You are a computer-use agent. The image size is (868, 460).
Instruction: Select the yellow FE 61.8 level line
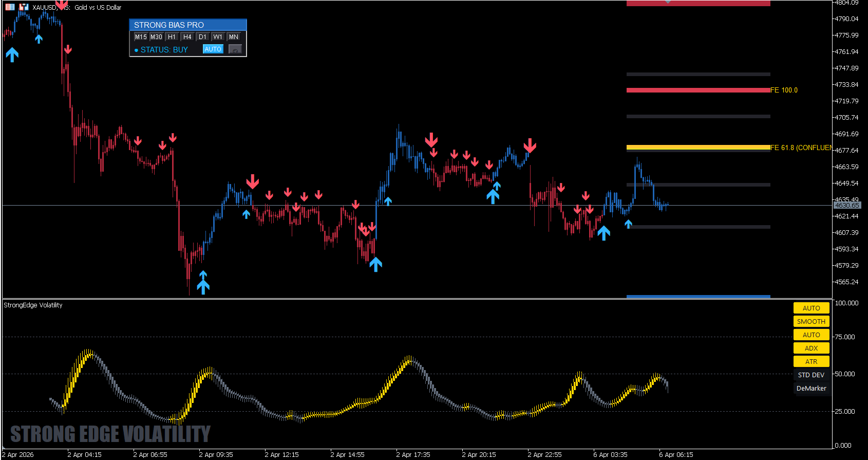coord(699,148)
